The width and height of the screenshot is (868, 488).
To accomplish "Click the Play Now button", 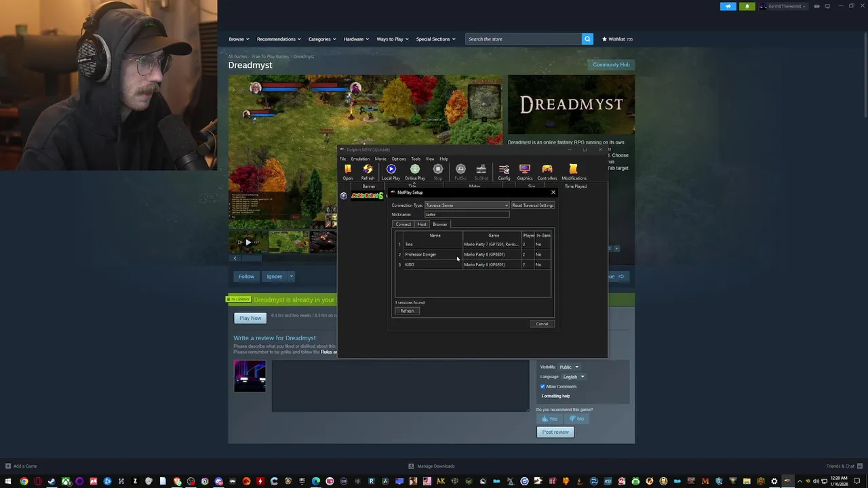I will [250, 318].
